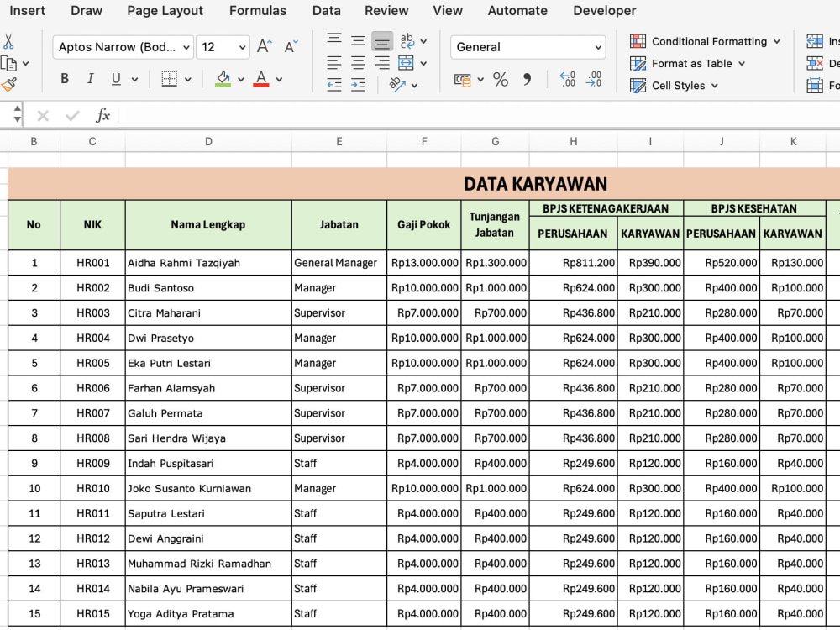Image resolution: width=840 pixels, height=630 pixels.
Task: Apply comma style
Action: coord(528,80)
